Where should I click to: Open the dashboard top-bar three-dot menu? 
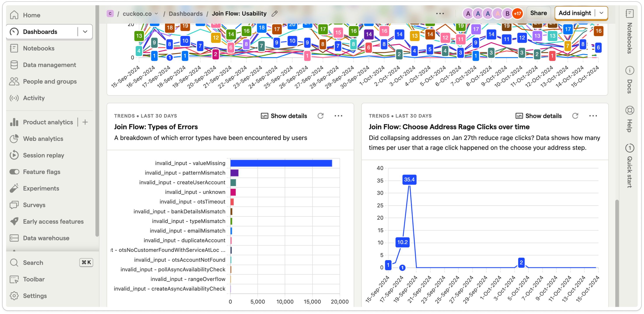point(440,14)
